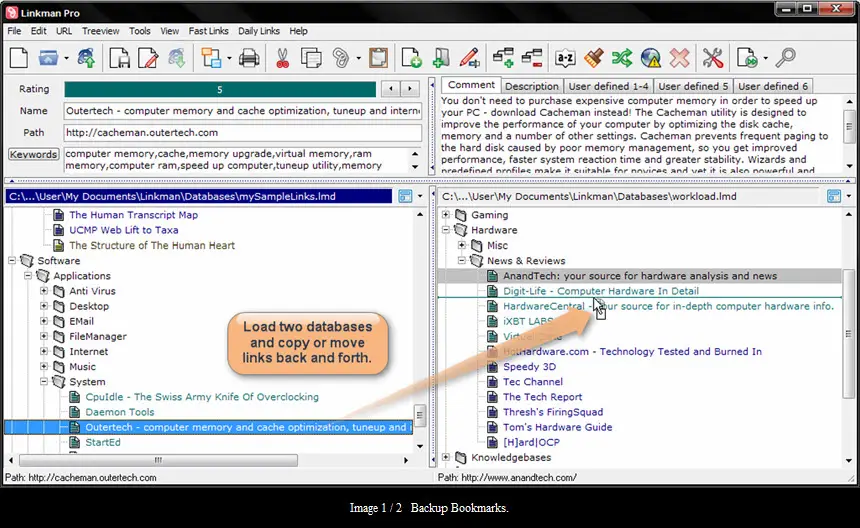
Task: Click the collapse tree minus icon
Action: tap(532, 58)
